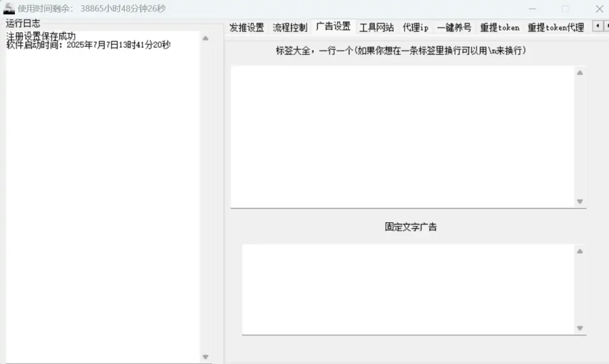Click the log line 注册设置保存成功

(x=41, y=36)
